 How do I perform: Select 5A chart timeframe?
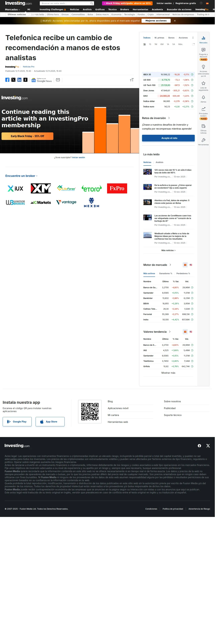pos(173,44)
